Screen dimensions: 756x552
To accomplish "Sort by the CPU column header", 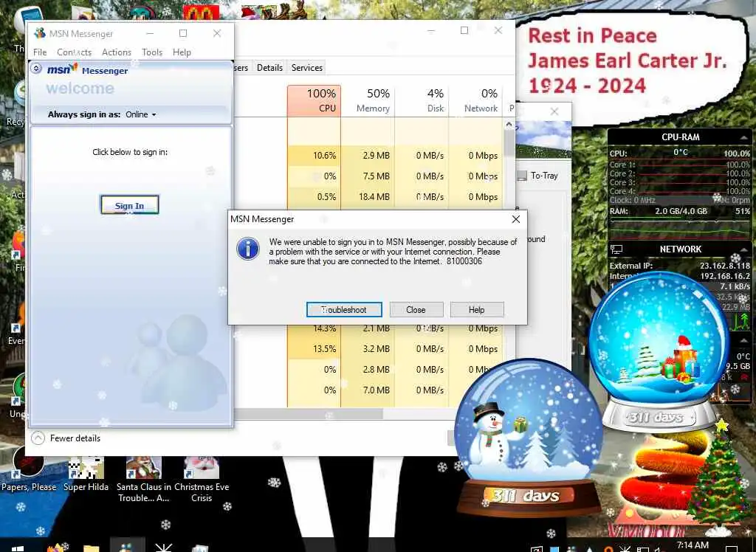I will tap(314, 101).
